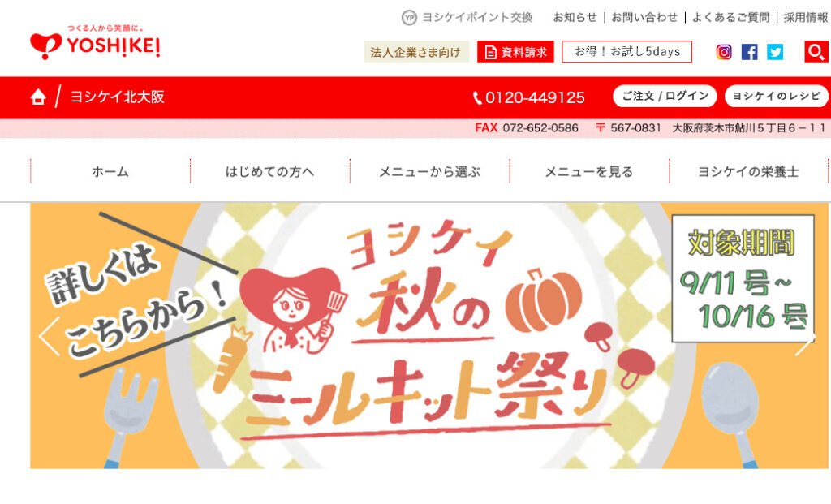Image resolution: width=831 pixels, height=504 pixels.
Task: Open ヨシケイの栄養士 navigation item
Action: [748, 172]
